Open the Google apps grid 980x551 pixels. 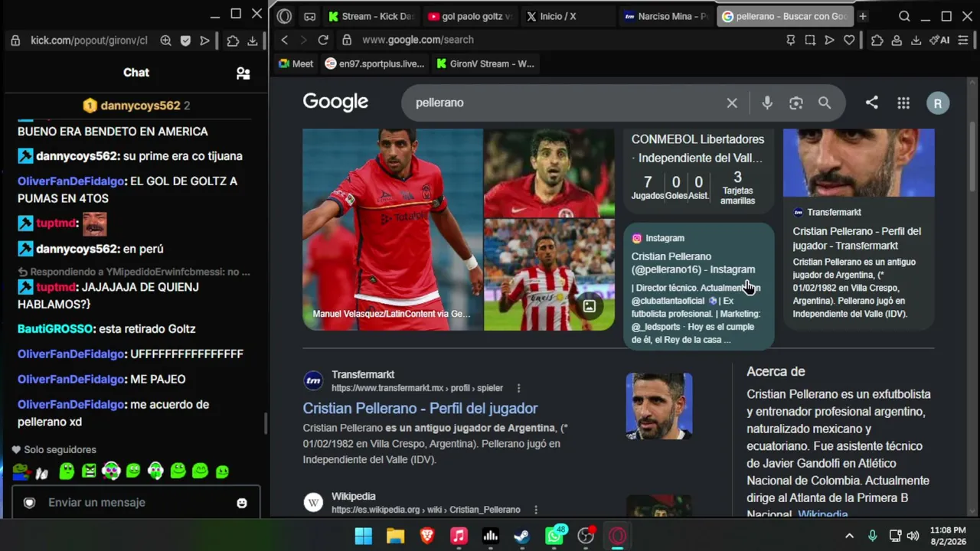pos(903,103)
